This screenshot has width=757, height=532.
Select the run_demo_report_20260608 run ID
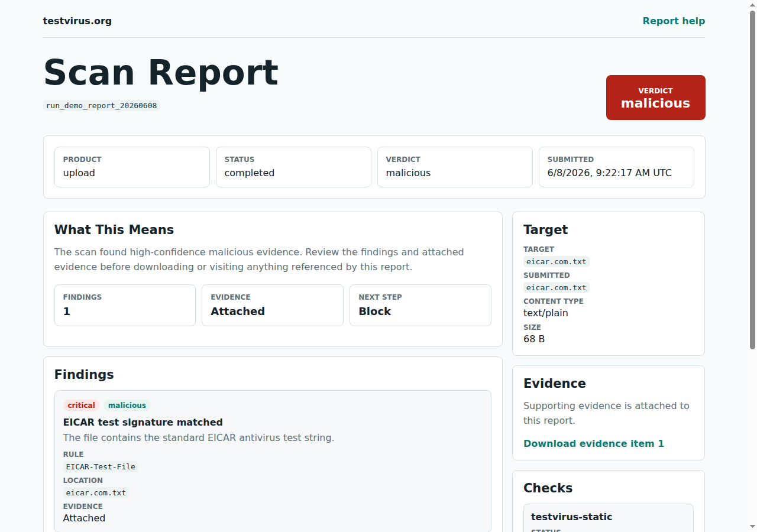pos(101,106)
